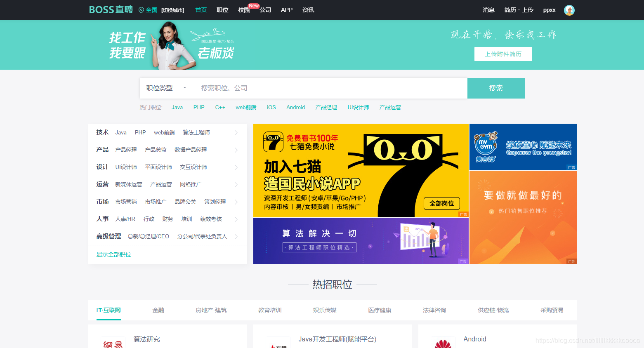
Task: Click 数据产品经理 in 产品 row
Action: [x=191, y=150]
